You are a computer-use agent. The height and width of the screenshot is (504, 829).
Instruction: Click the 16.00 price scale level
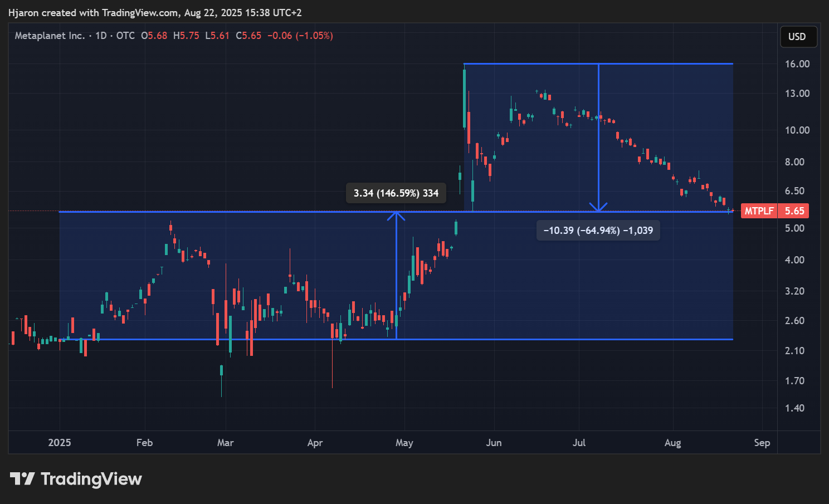tap(797, 64)
